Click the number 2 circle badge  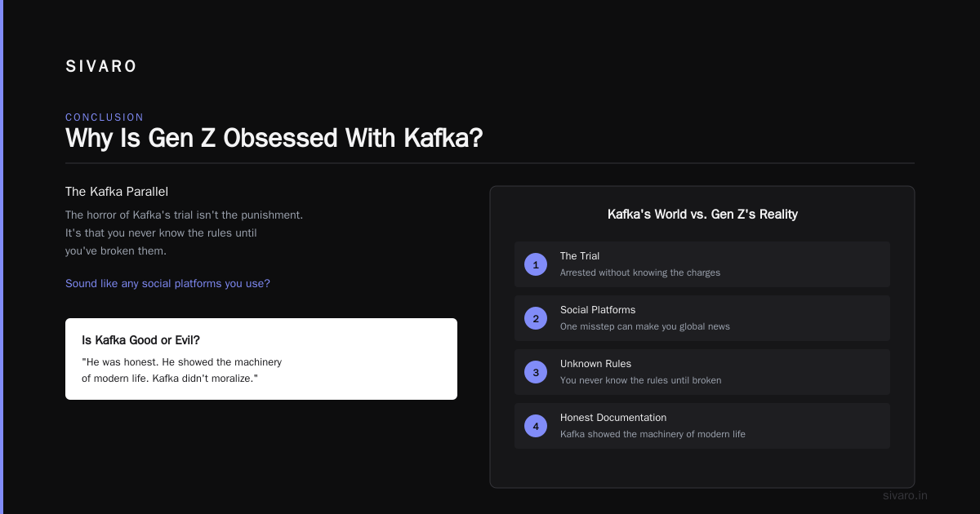(x=536, y=318)
